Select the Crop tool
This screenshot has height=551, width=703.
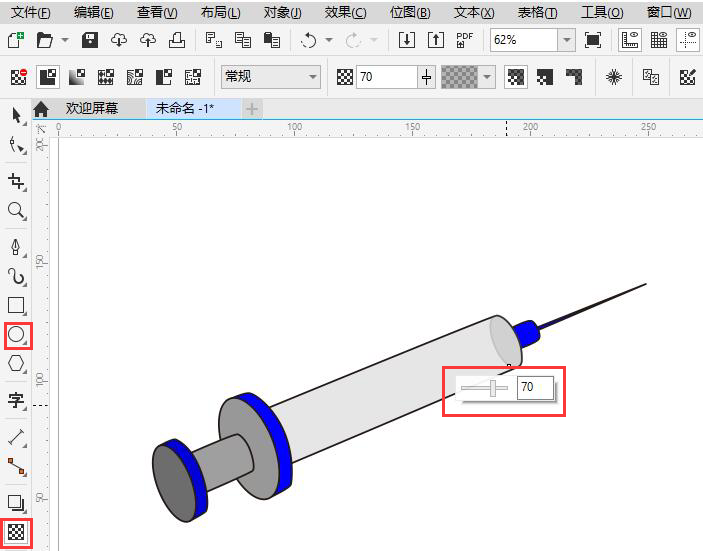click(x=17, y=182)
